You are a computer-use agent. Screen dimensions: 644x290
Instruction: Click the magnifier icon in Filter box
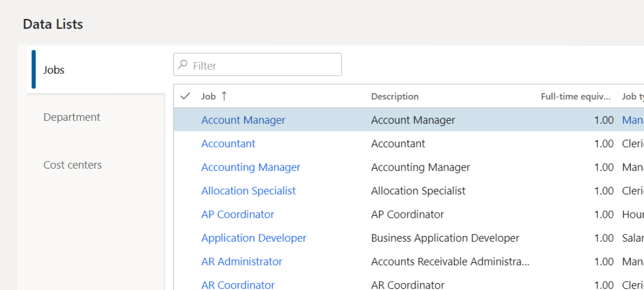pos(183,65)
